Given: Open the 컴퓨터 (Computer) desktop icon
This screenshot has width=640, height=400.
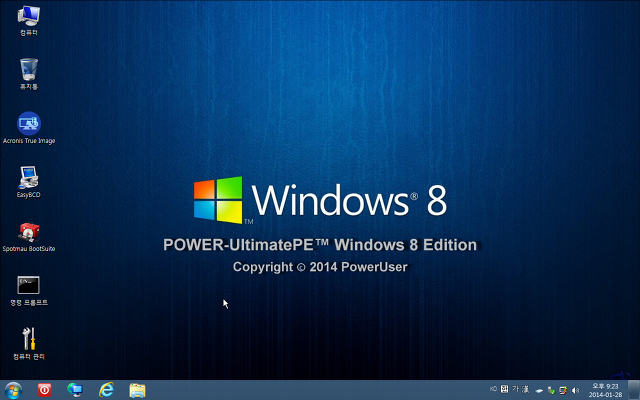Looking at the screenshot, I should (x=29, y=20).
